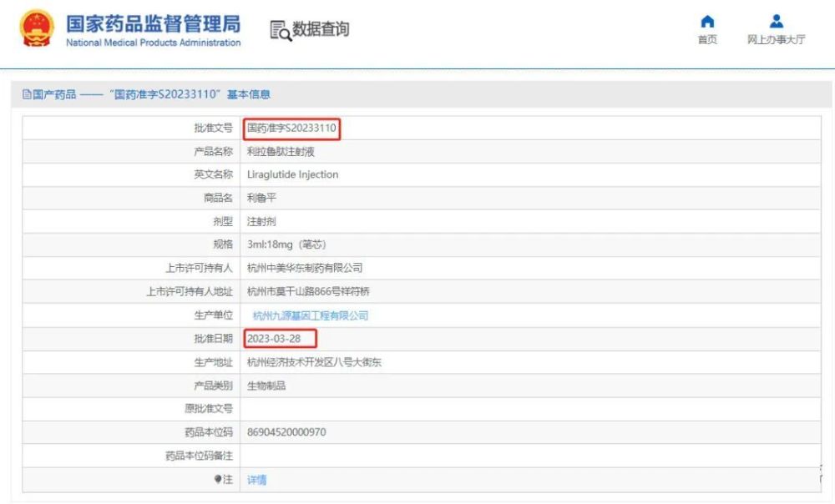Click the document icon before 国产药品
This screenshot has height=504, width=835.
[27, 95]
